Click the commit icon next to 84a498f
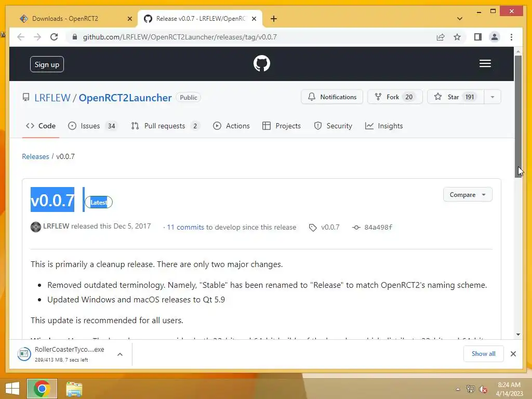The width and height of the screenshot is (532, 399). click(x=356, y=228)
